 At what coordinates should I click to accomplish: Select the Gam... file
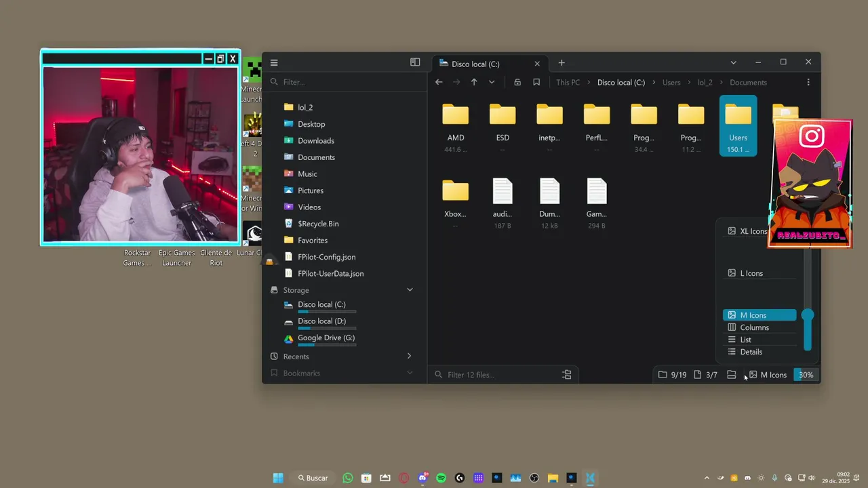[x=597, y=202]
